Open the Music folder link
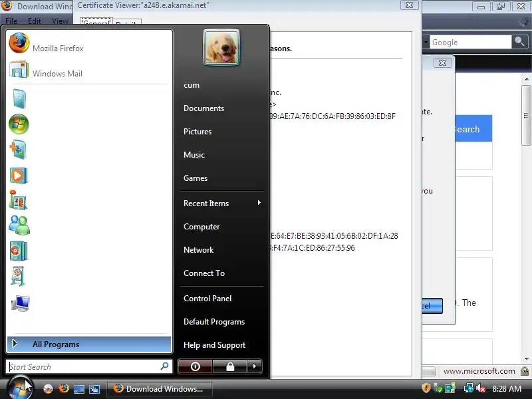Image resolution: width=532 pixels, height=399 pixels. coord(194,155)
